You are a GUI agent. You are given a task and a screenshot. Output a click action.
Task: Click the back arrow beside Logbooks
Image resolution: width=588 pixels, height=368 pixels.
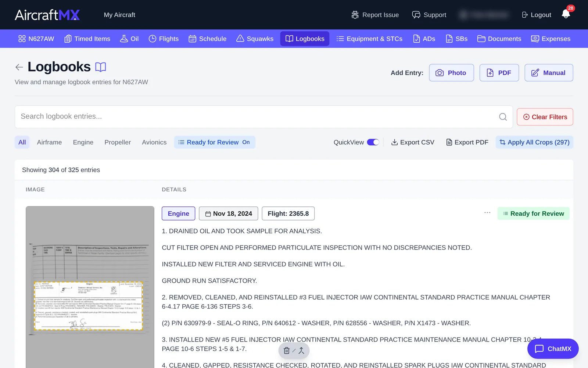(19, 67)
